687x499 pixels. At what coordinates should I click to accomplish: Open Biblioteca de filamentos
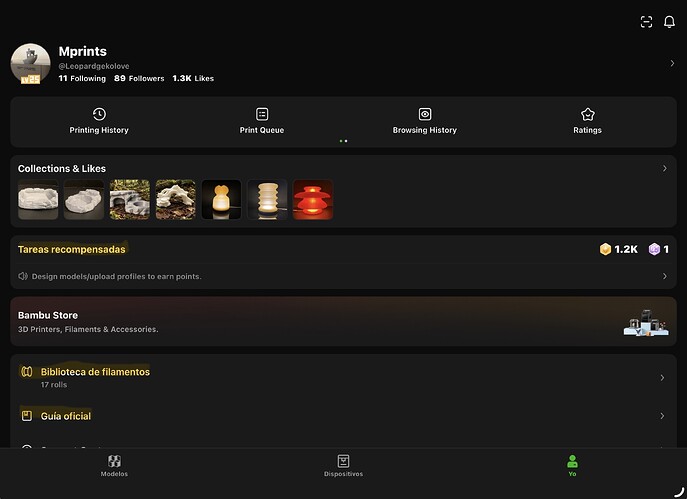click(96, 372)
